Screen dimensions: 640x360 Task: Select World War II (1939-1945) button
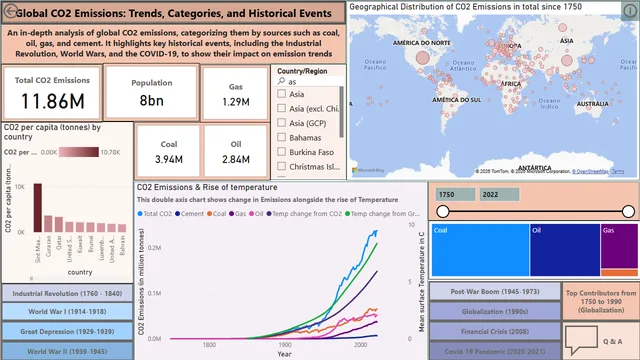click(x=67, y=351)
